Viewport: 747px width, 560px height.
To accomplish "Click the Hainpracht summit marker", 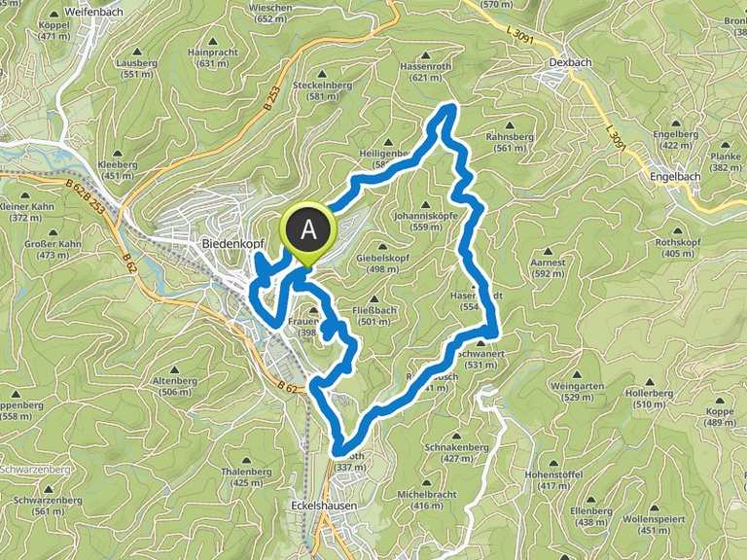I will click(212, 42).
